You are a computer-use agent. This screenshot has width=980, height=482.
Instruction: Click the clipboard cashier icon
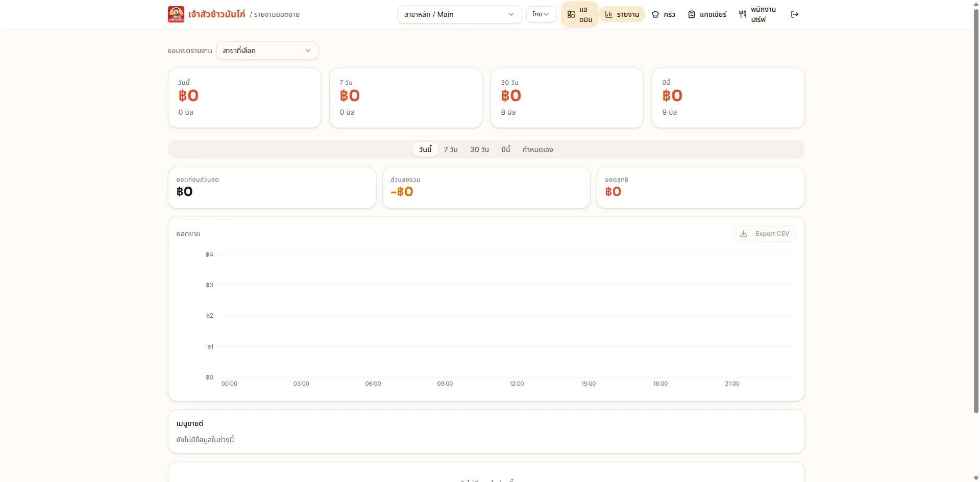(692, 14)
